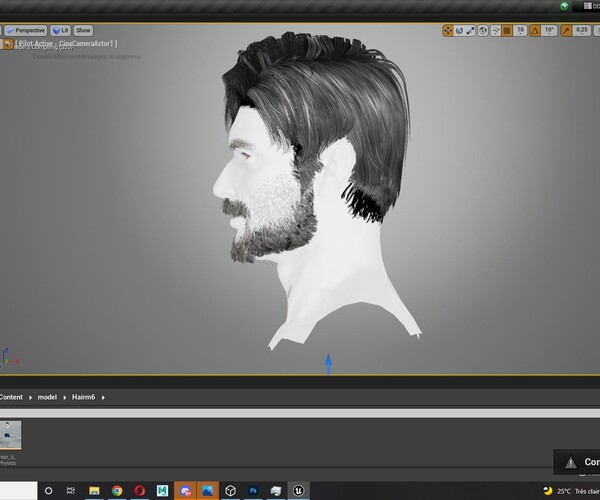
Task: Select the Translate transform tool
Action: tap(448, 31)
